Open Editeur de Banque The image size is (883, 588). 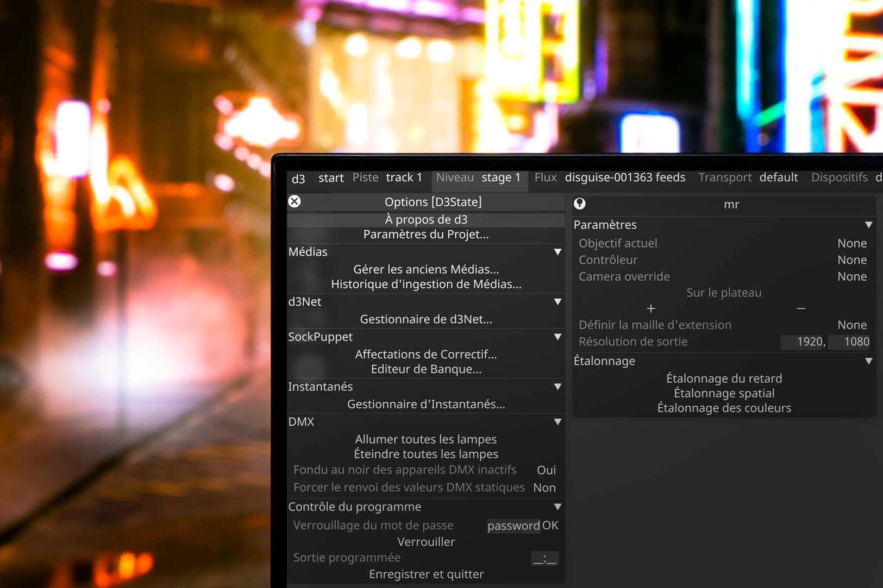tap(426, 369)
